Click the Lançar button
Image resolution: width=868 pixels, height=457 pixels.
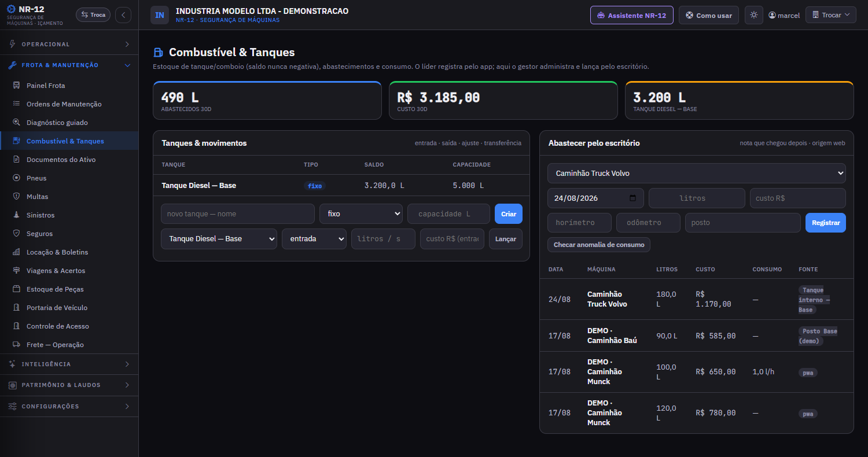click(506, 239)
